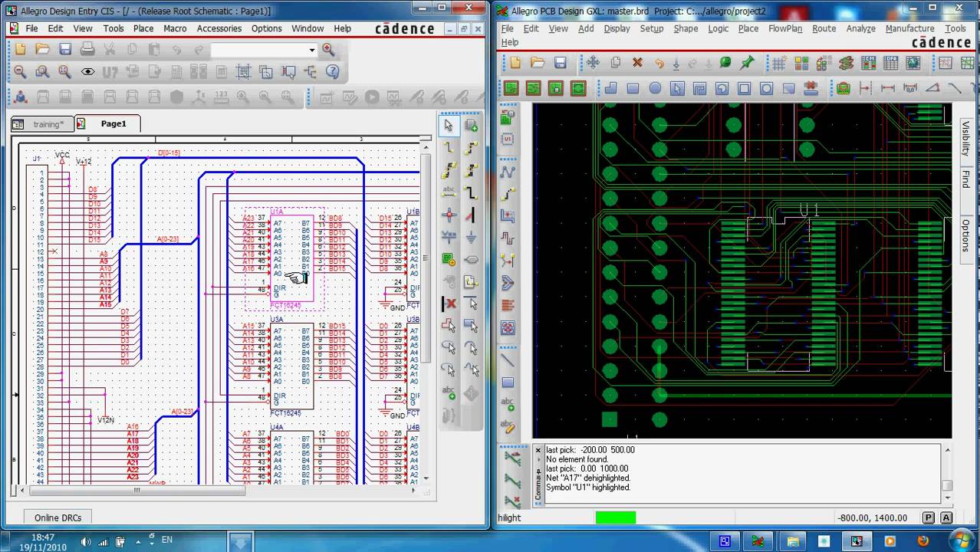Expand the Find side panel
The image size is (980, 552).
(965, 179)
